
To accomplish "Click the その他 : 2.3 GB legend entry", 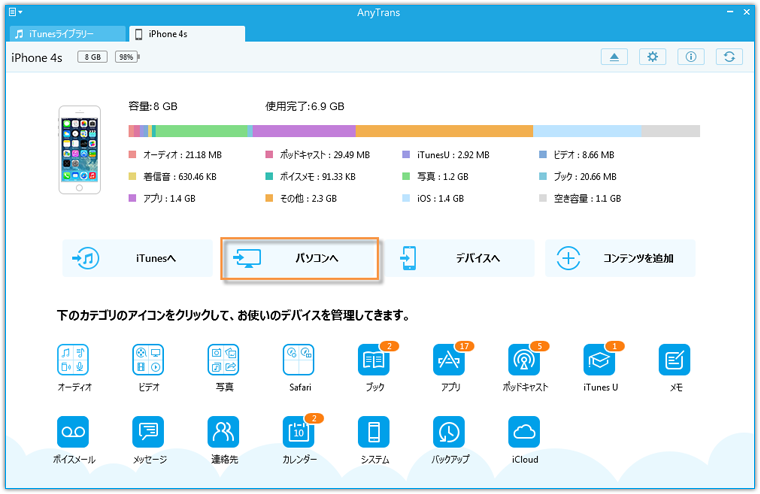I will [301, 198].
